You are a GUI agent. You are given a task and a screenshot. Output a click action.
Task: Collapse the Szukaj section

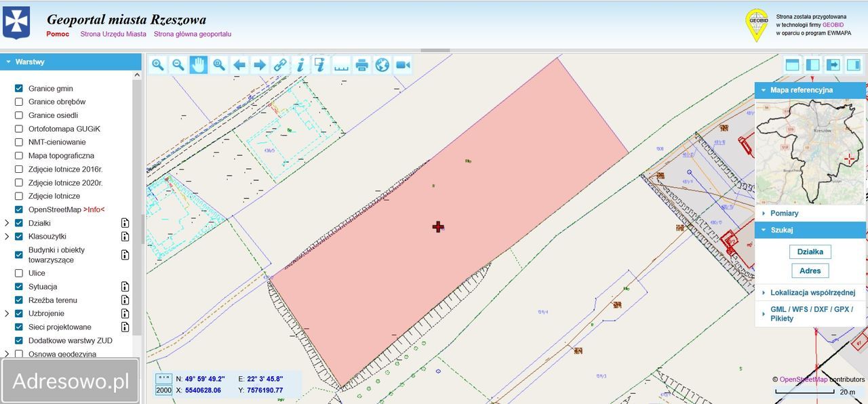click(810, 230)
